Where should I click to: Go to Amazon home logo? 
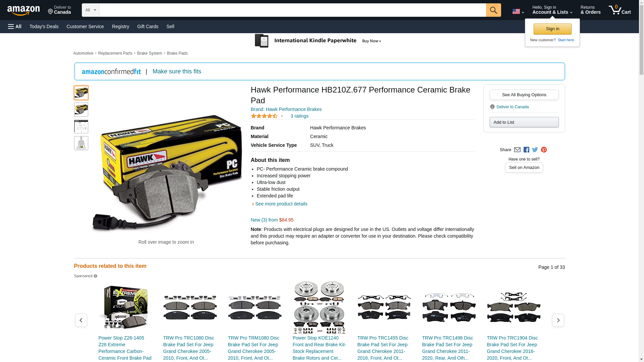[x=23, y=10]
